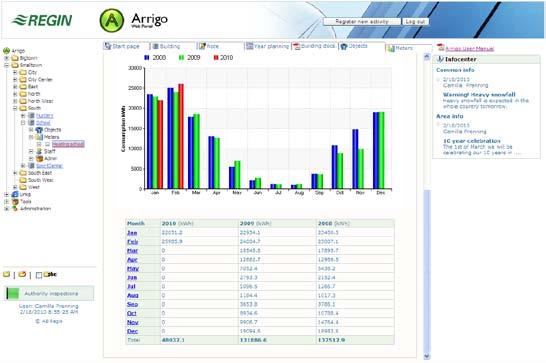Open the Start page tab

point(126,46)
